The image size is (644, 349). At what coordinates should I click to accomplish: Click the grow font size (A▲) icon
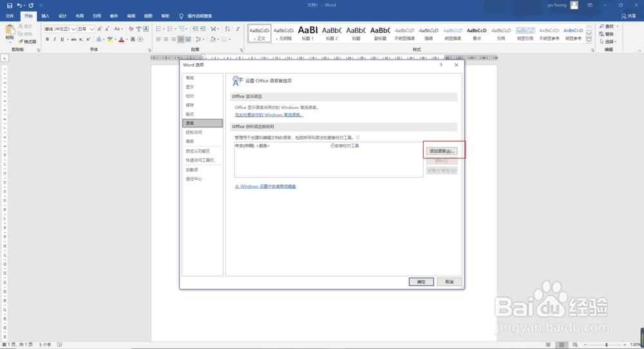(99, 29)
